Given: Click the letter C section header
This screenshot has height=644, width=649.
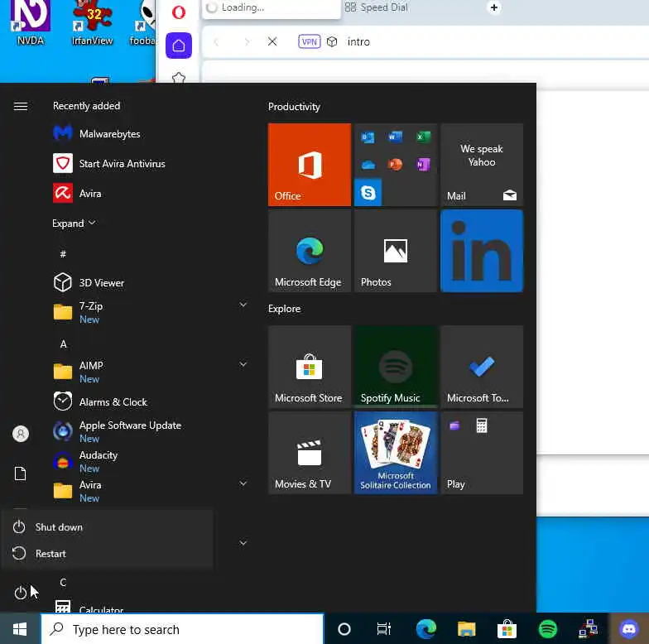Looking at the screenshot, I should [63, 583].
